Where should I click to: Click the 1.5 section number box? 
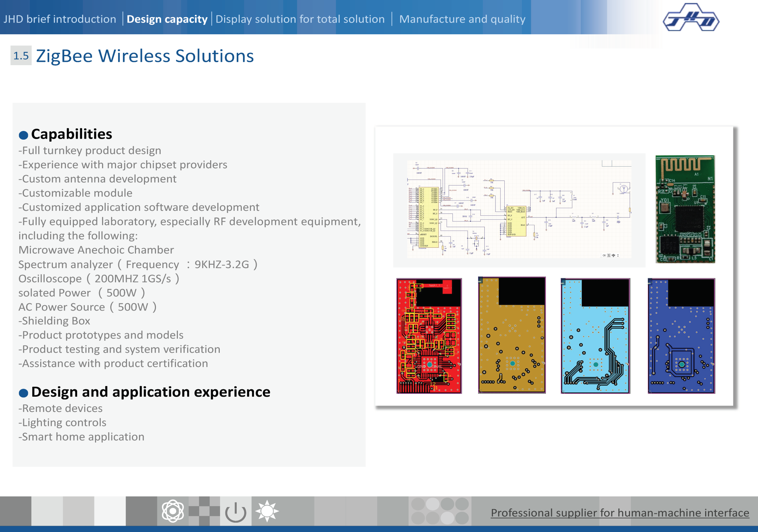tap(21, 56)
